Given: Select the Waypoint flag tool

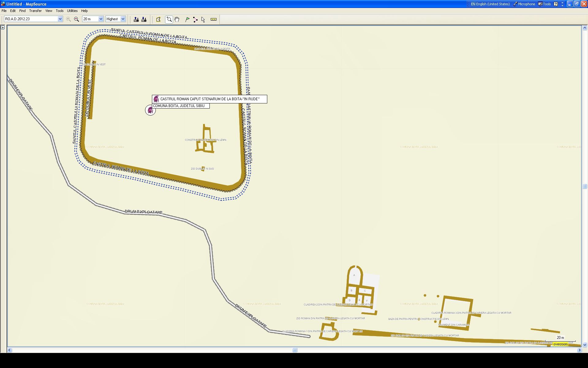Looking at the screenshot, I should pos(187,19).
